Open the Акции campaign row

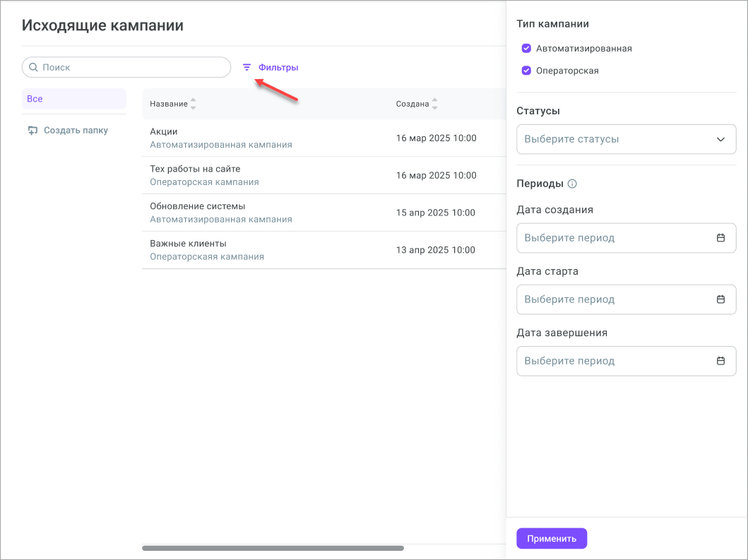click(x=164, y=132)
